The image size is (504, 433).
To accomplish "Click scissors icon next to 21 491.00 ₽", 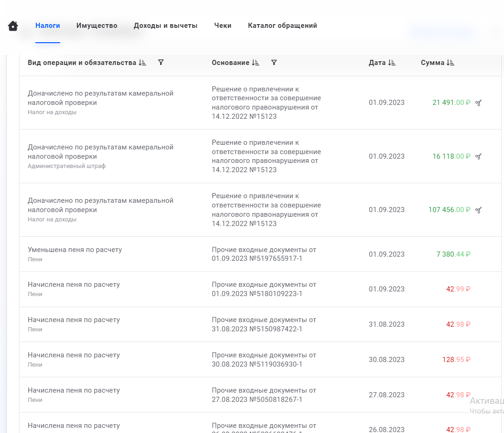I will click(478, 103).
